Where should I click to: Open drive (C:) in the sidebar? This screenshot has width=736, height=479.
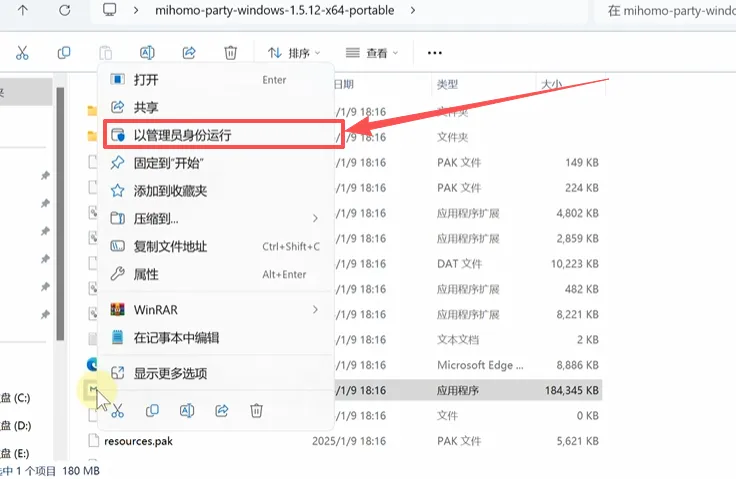15,398
